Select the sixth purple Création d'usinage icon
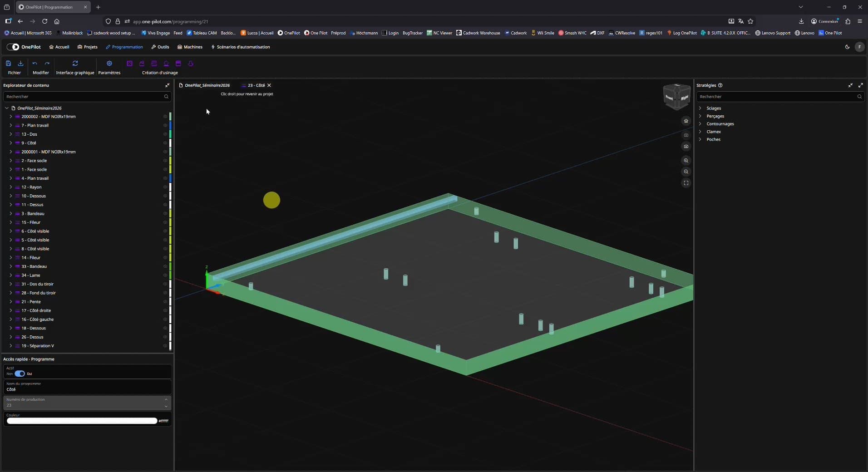 pos(191,64)
